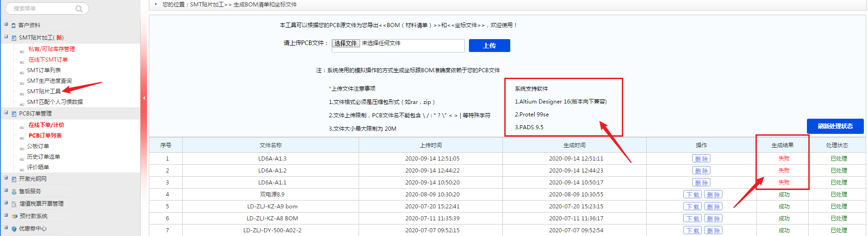The image size is (868, 236).
Task: Click the 增值税票开票管理 document icon
Action: point(14,204)
